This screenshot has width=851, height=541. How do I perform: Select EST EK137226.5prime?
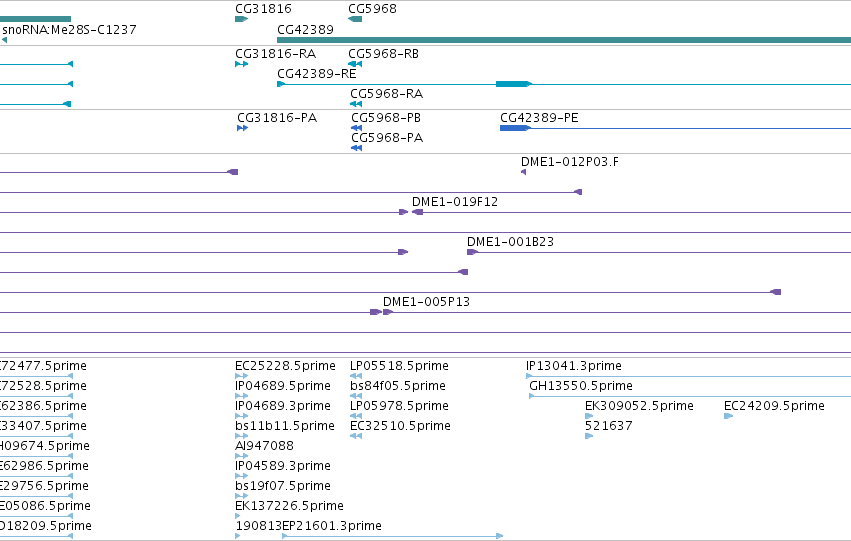coord(289,506)
